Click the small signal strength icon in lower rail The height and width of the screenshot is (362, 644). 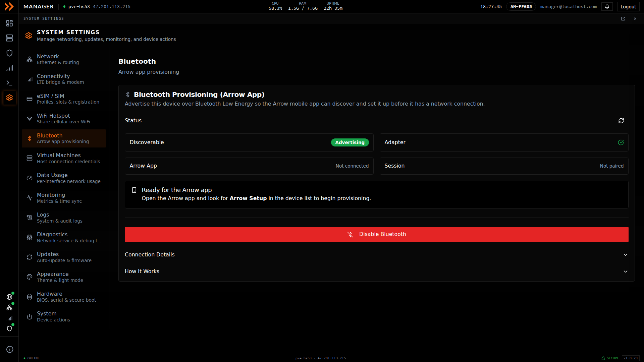click(9, 318)
